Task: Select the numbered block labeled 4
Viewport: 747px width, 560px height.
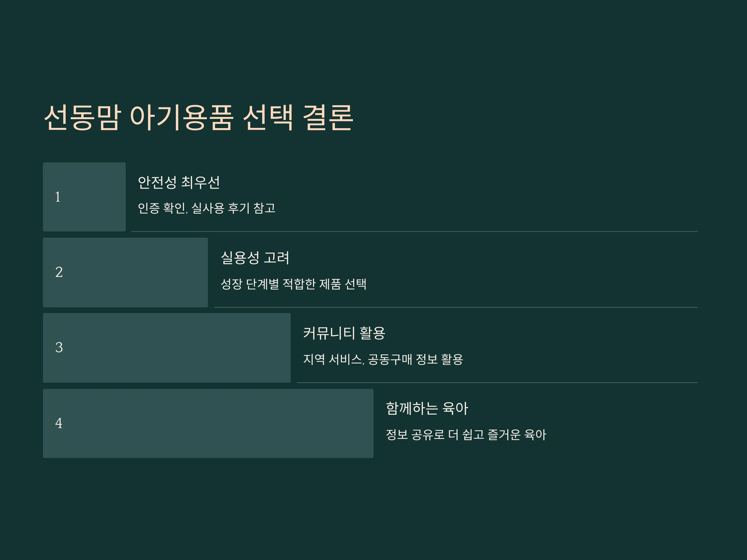Action: tap(208, 423)
